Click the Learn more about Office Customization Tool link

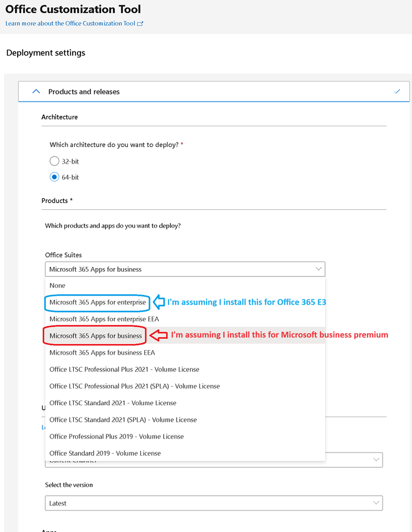click(x=70, y=23)
